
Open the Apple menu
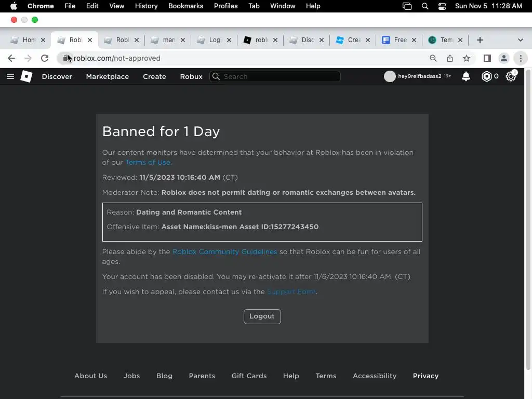14,6
